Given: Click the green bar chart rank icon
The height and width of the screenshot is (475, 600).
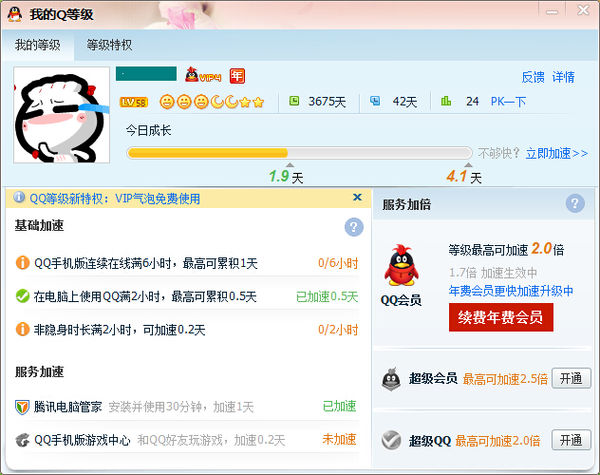Looking at the screenshot, I should 446,101.
